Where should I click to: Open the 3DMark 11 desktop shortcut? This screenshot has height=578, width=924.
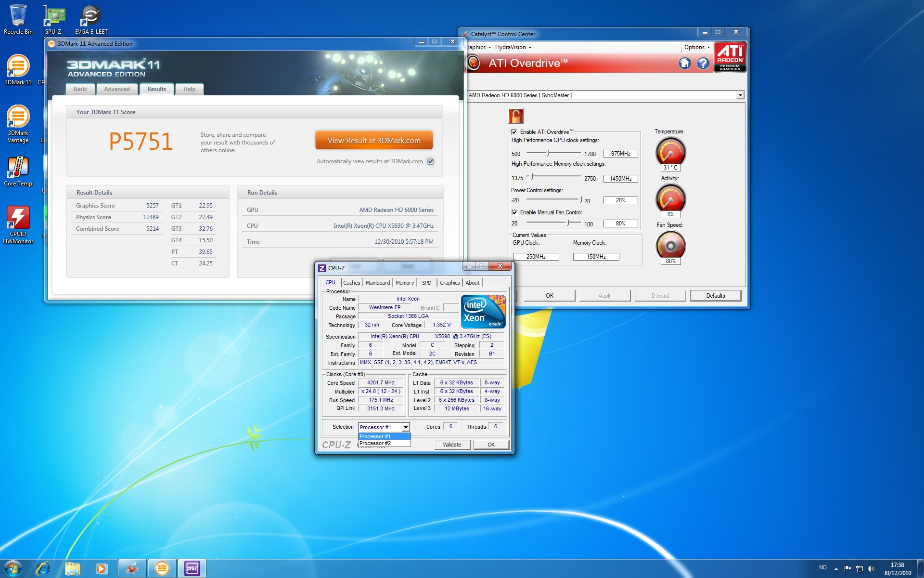coord(18,70)
